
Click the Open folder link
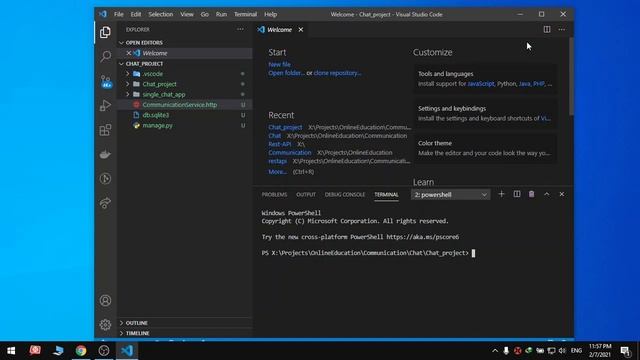point(286,73)
